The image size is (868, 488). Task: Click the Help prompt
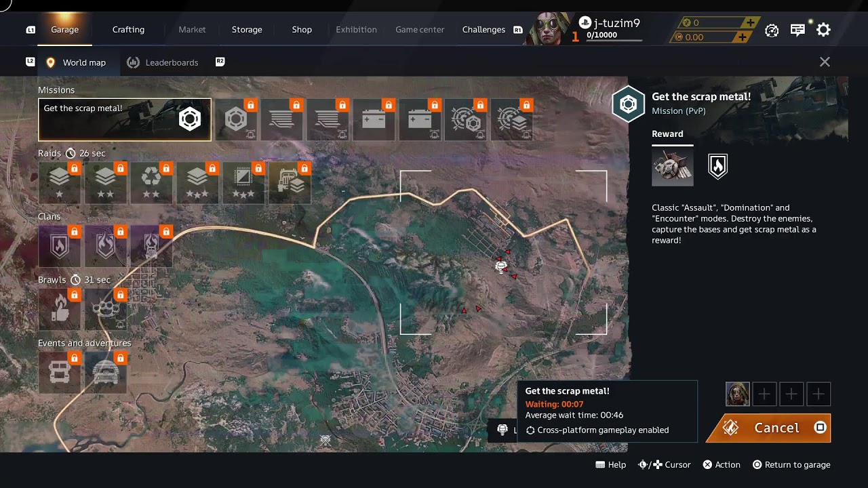pyautogui.click(x=610, y=465)
